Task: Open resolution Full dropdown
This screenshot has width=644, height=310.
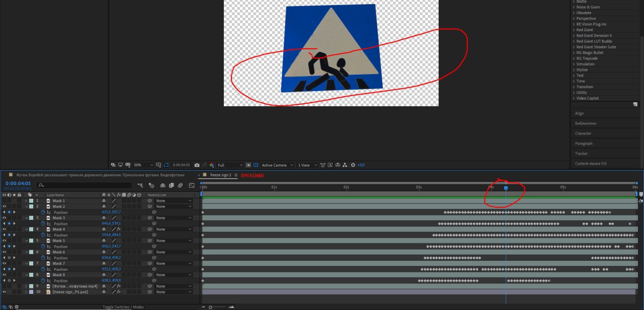Action: click(230, 165)
